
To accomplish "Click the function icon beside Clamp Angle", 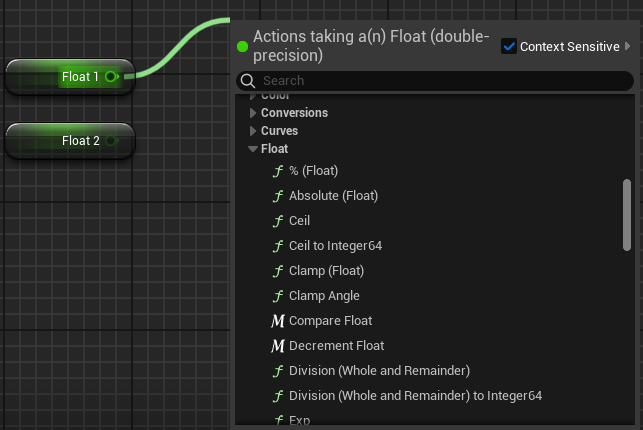I will (278, 296).
